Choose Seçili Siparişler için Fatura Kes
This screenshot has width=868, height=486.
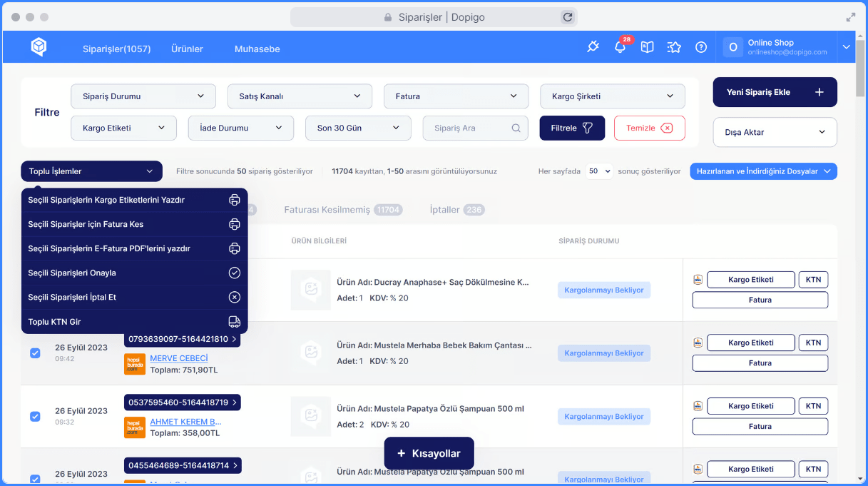pos(135,225)
